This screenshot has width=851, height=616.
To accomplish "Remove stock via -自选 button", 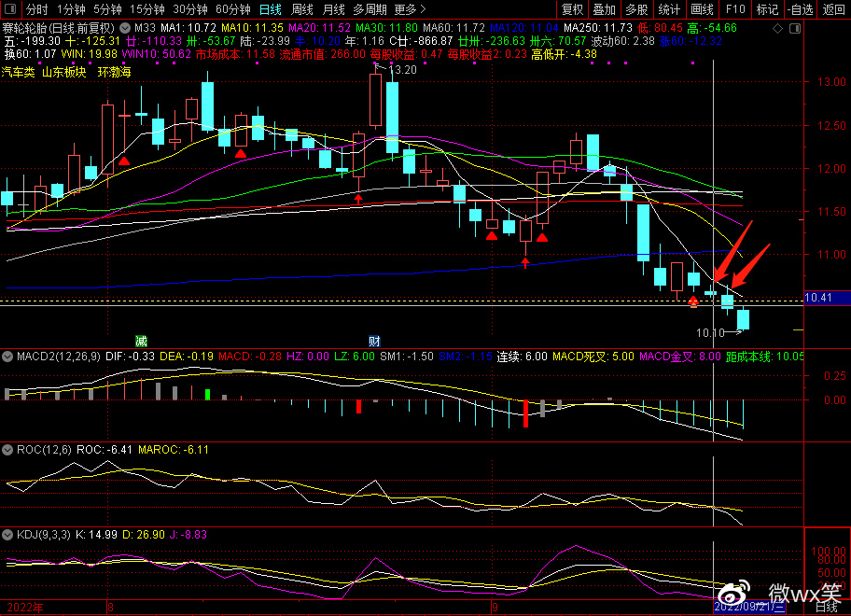I will pos(799,9).
